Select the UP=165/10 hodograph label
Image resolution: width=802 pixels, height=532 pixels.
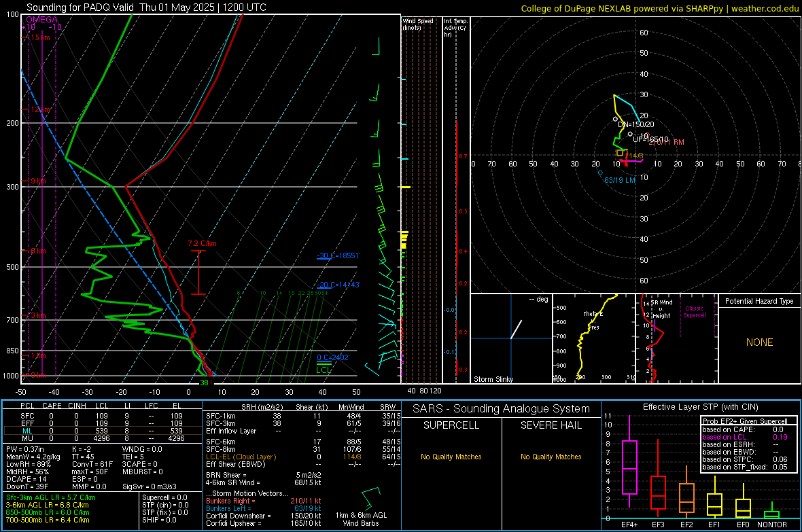650,139
